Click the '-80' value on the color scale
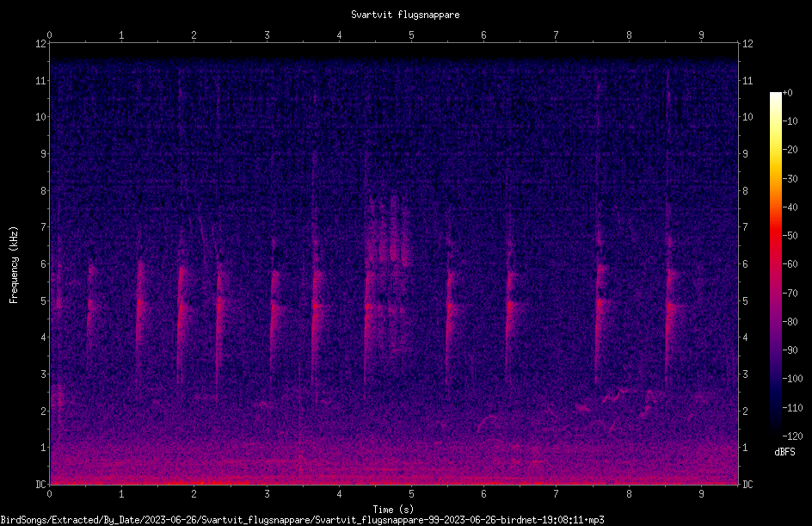The width and height of the screenshot is (812, 526). point(790,322)
